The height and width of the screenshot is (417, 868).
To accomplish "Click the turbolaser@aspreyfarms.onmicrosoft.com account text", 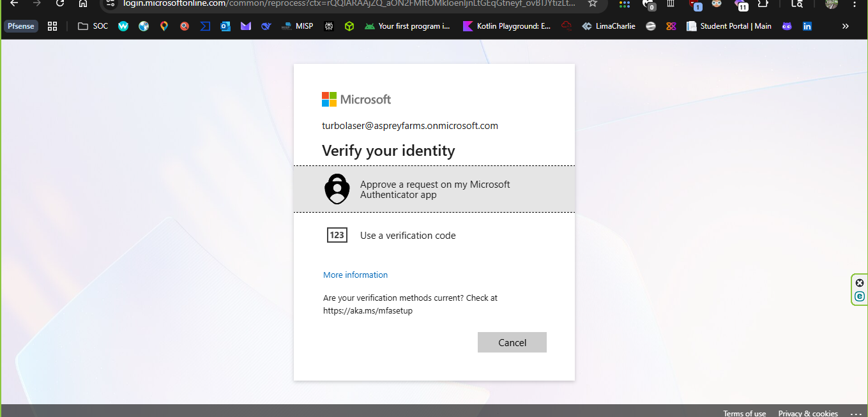I will click(x=410, y=126).
